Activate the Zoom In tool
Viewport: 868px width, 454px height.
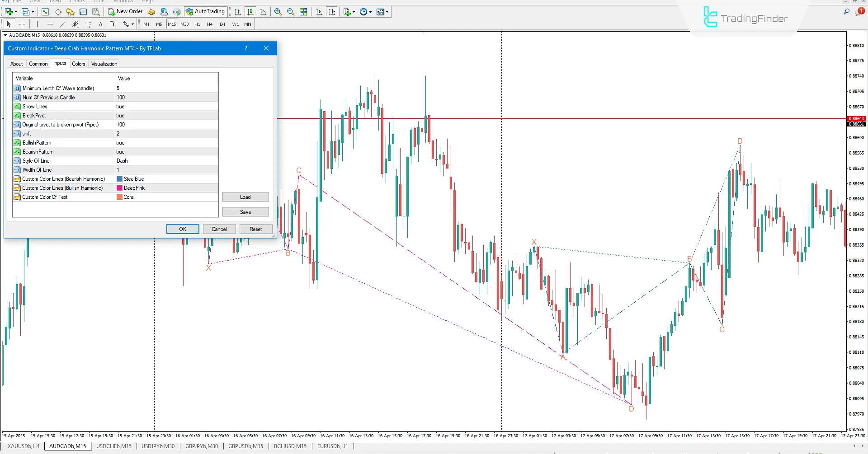278,12
